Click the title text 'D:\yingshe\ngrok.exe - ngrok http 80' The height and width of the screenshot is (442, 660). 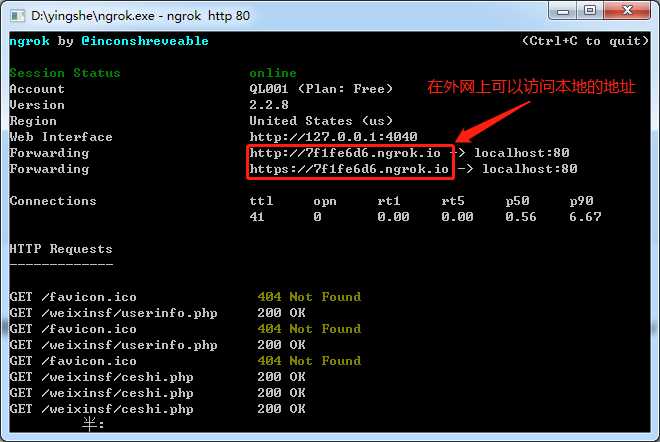point(140,16)
